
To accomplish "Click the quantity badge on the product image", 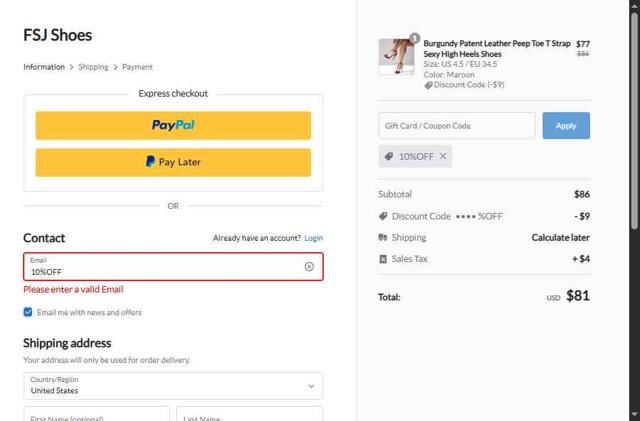I will coord(415,38).
